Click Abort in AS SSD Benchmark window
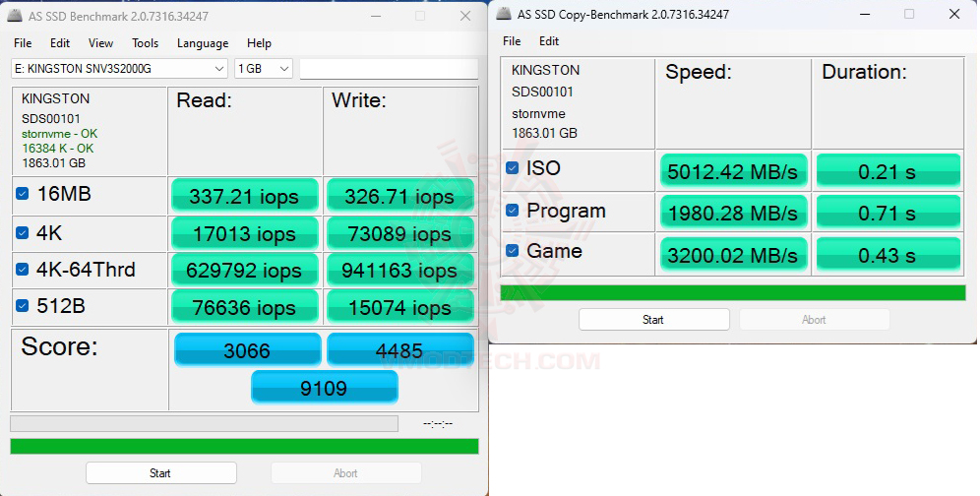The image size is (980, 496). click(345, 472)
